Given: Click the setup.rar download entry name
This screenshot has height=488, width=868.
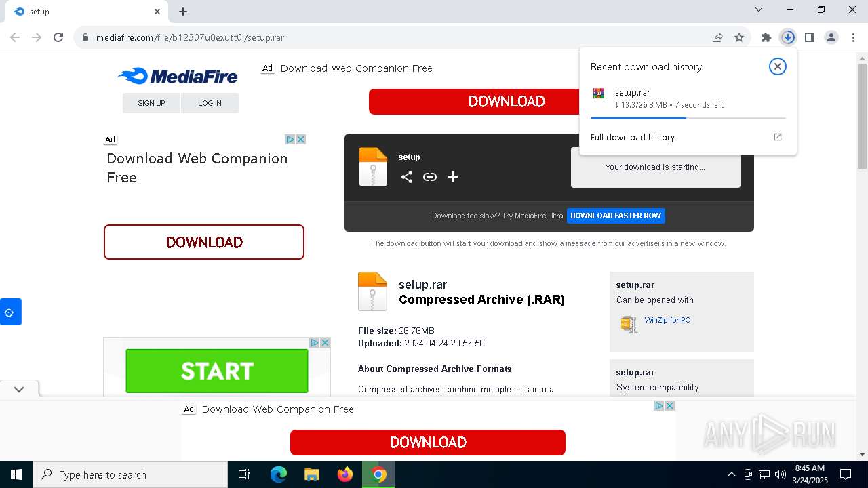Looking at the screenshot, I should click(x=633, y=92).
